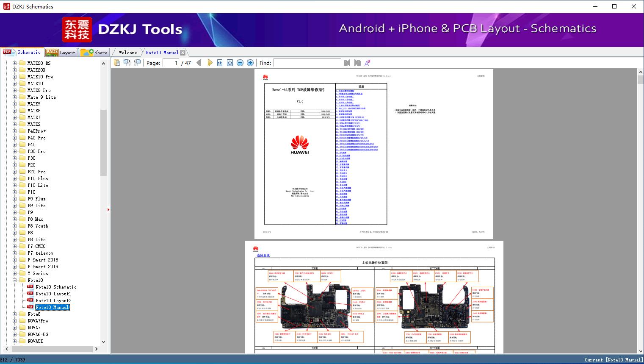
Task: Toggle match case search option
Action: 368,63
